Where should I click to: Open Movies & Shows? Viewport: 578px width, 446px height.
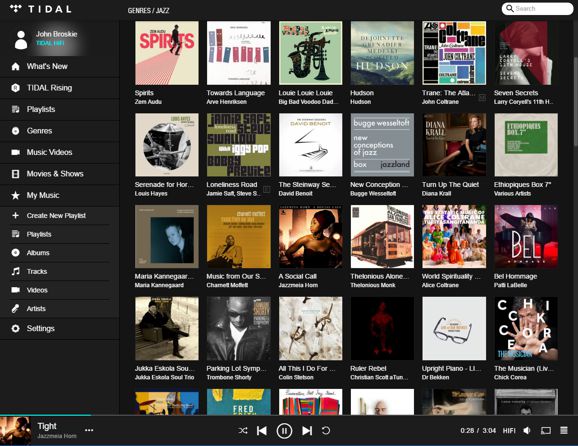[x=60, y=174]
